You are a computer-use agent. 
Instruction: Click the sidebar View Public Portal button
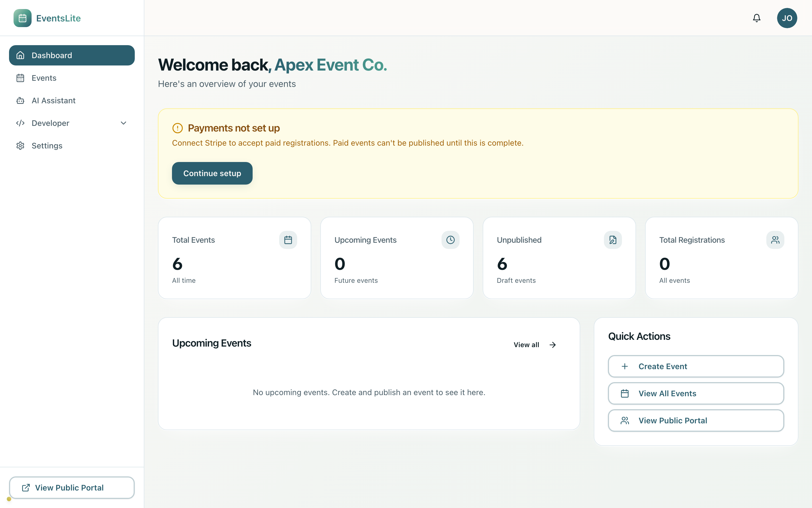coord(72,488)
